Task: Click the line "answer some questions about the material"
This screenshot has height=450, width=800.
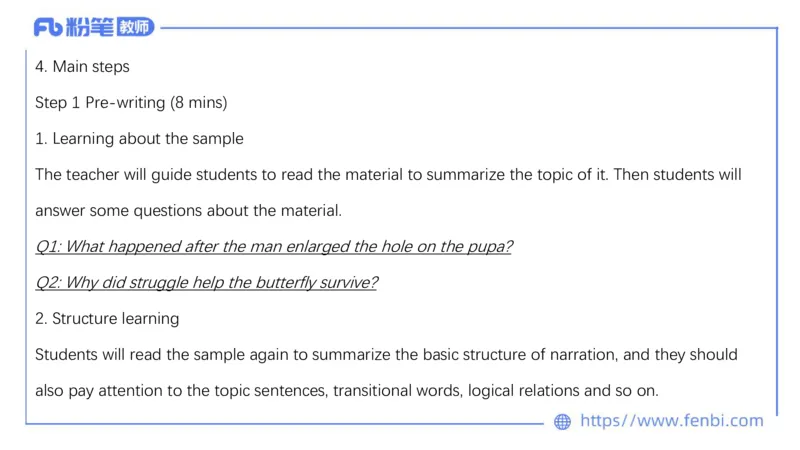Action: point(188,211)
